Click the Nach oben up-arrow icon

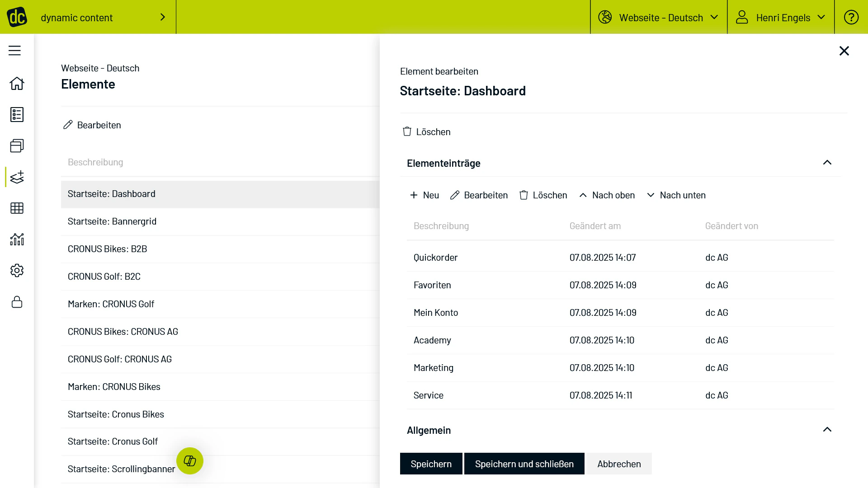(x=583, y=195)
